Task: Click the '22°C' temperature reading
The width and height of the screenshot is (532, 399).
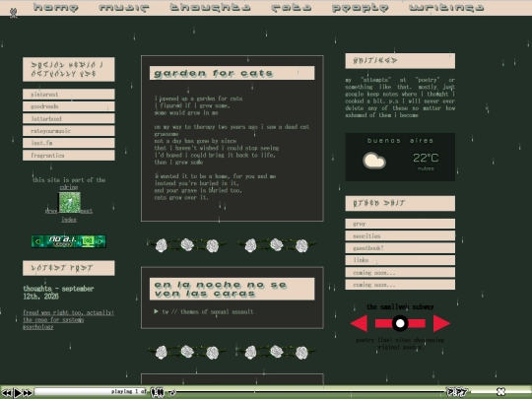Action: [x=426, y=158]
